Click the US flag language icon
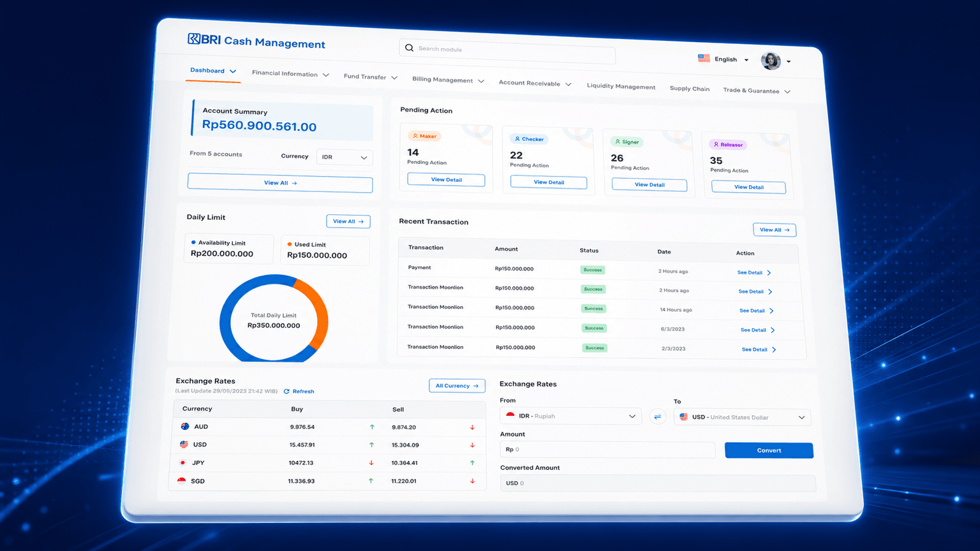Screen dimensions: 980x551 coord(704,58)
